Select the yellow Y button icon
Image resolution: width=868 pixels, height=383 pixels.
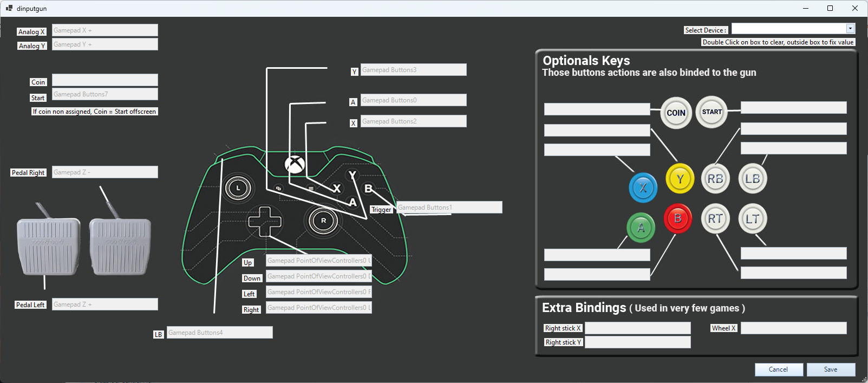coord(680,179)
